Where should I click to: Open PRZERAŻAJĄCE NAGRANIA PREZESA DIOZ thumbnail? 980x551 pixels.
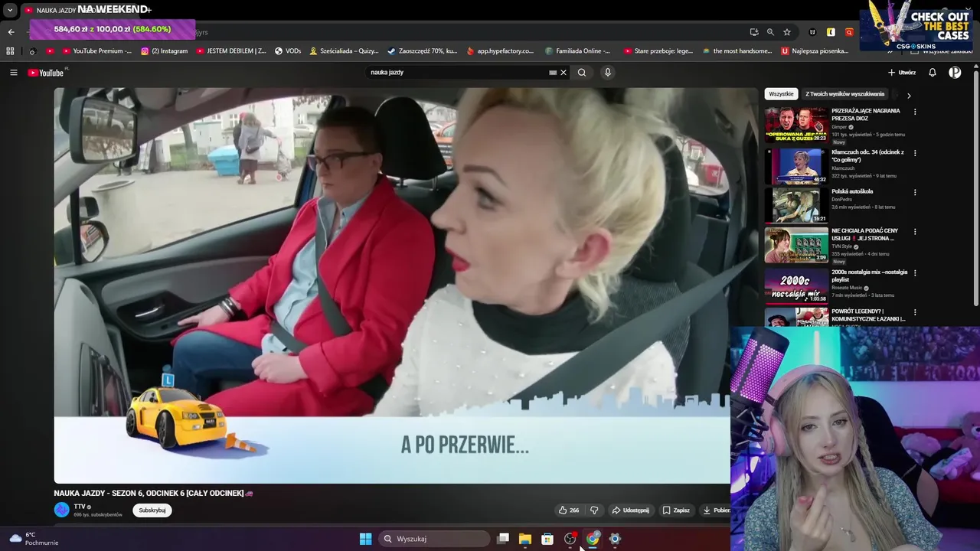click(796, 124)
